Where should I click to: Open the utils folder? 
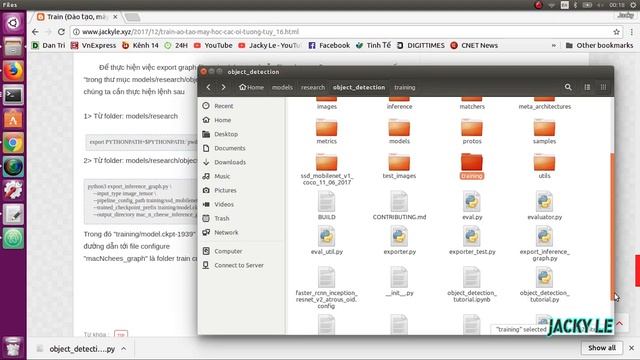(x=544, y=166)
